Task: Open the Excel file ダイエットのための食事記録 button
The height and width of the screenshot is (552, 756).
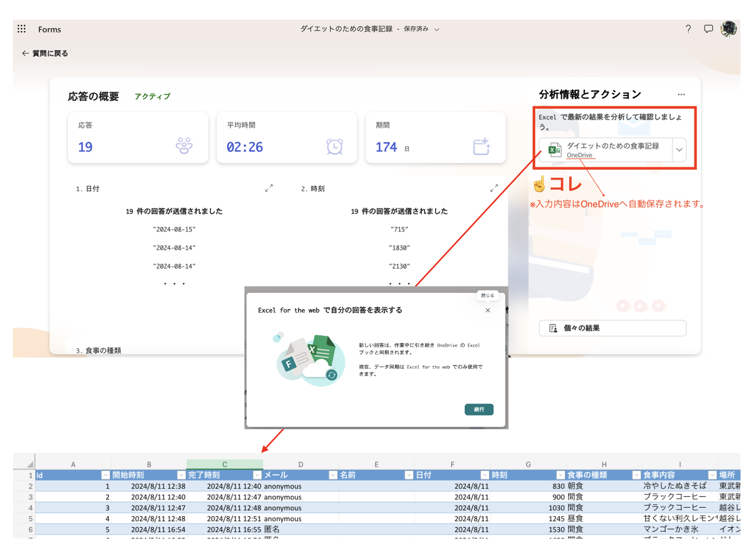Action: coord(606,150)
